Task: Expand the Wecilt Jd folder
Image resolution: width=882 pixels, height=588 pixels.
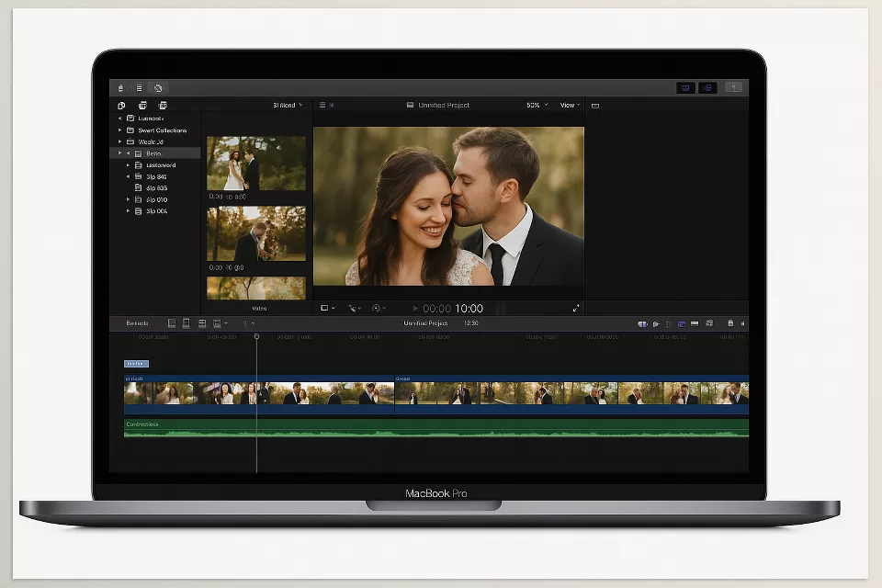Action: pyautogui.click(x=119, y=141)
